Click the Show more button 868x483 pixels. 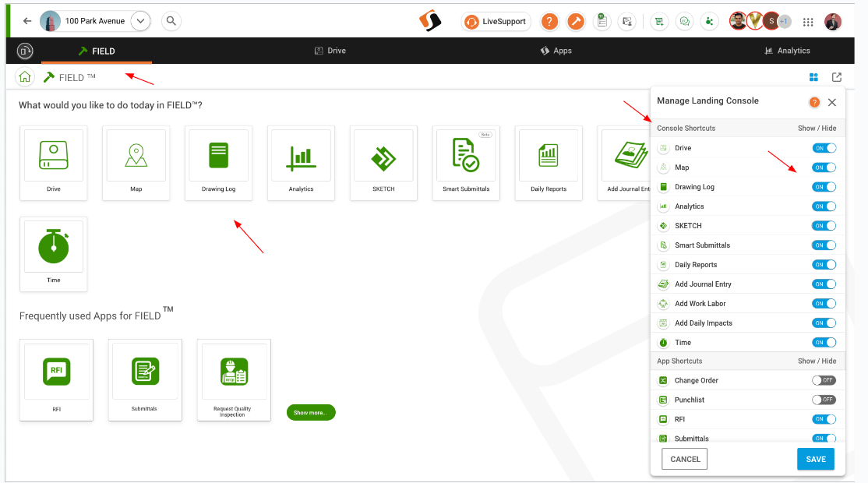point(311,412)
